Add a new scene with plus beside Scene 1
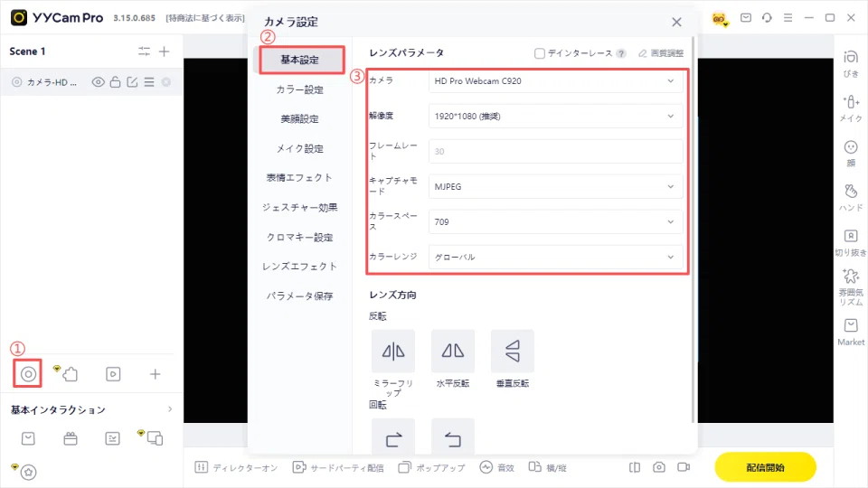 164,52
